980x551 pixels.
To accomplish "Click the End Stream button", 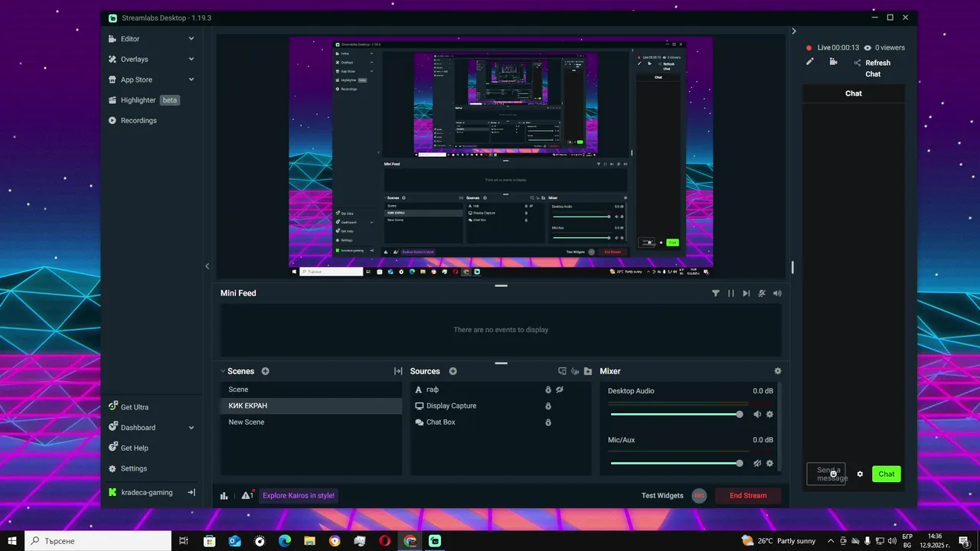I will (748, 496).
